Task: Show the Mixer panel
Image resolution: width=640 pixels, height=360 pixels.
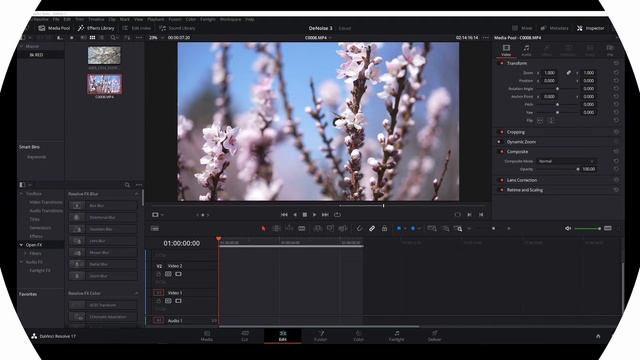Action: point(522,28)
